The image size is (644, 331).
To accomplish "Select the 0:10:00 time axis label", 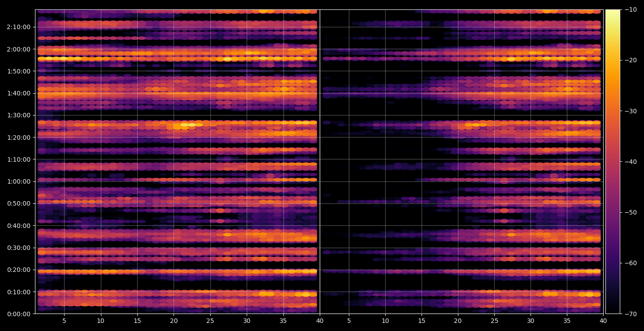I will click(18, 292).
